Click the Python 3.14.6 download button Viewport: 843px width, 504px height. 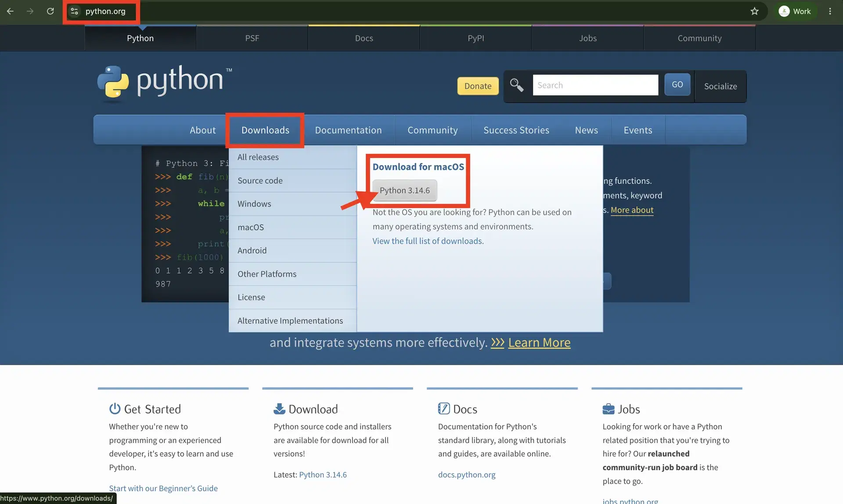pos(404,191)
